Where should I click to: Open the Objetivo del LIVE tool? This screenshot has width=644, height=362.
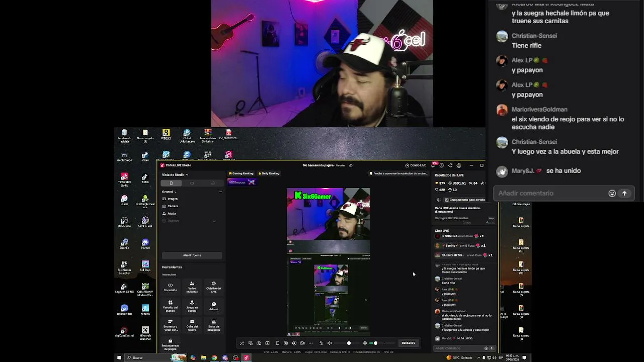pyautogui.click(x=214, y=287)
